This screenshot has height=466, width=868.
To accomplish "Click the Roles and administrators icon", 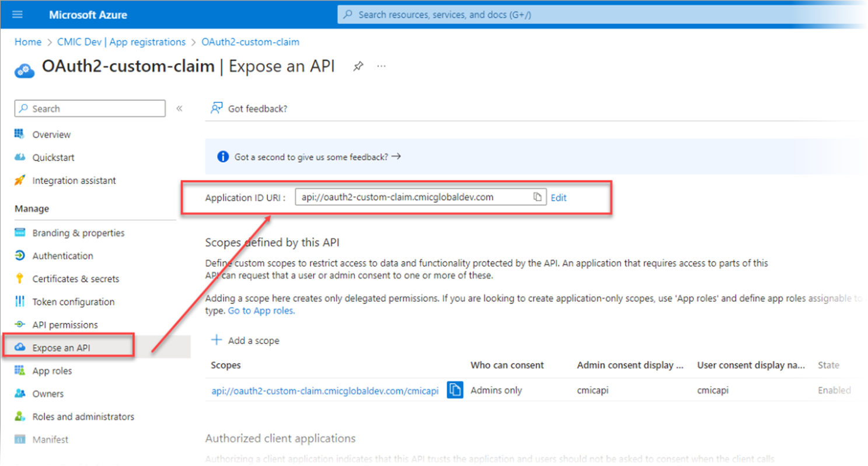I will pos(20,417).
